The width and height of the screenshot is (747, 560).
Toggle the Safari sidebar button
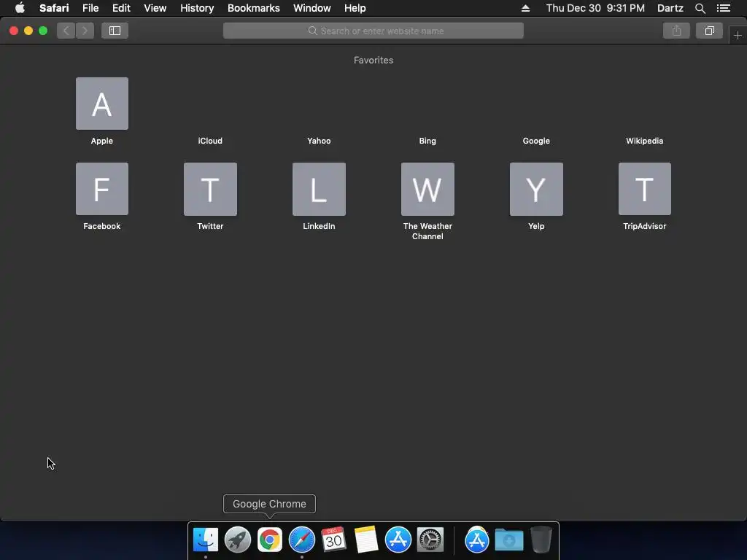[115, 31]
